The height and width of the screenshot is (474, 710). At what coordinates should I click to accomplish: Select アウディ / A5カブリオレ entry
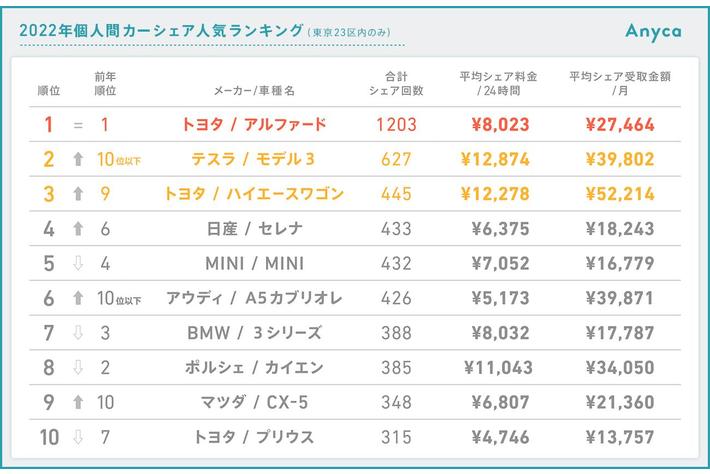253,299
